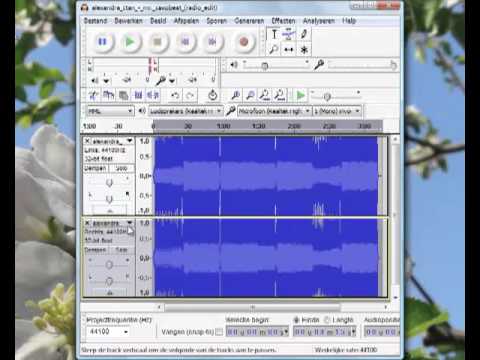Select the Envelope tool
480x360 pixels.
coord(289,34)
